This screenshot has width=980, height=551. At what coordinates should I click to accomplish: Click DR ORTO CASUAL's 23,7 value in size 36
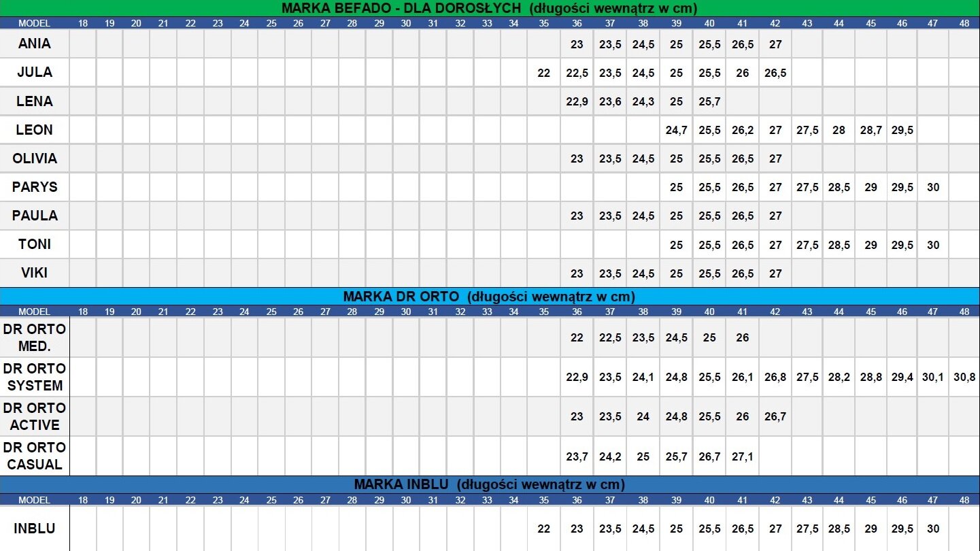coord(577,456)
